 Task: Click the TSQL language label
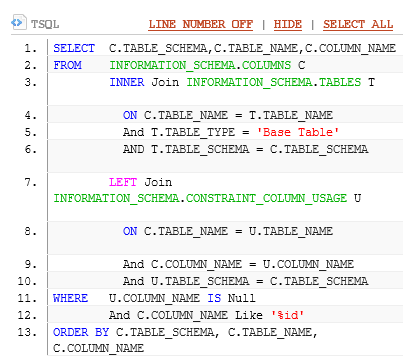pos(45,24)
